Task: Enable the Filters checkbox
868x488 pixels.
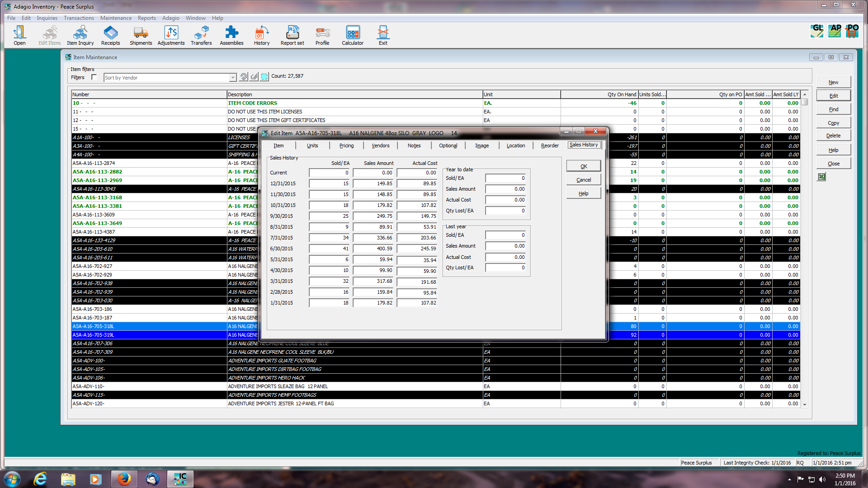Action: tap(94, 77)
